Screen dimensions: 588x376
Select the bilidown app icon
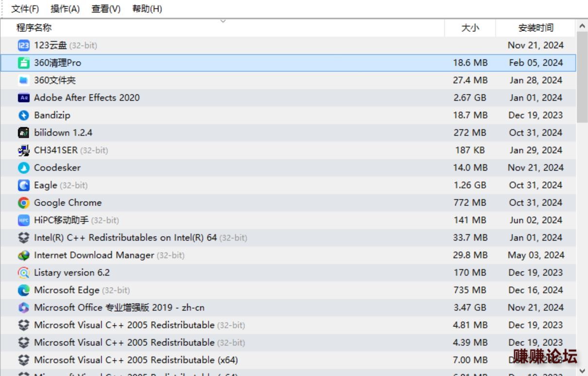coord(23,133)
